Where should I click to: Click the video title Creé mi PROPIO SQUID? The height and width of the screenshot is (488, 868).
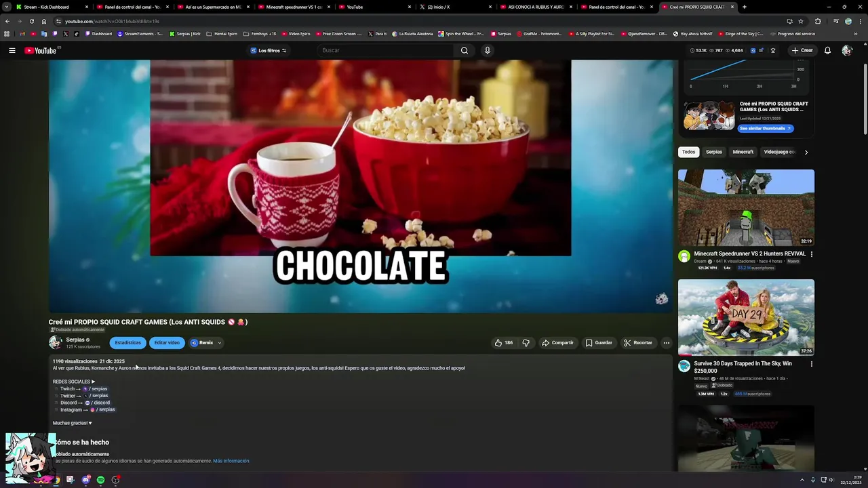[148, 322]
